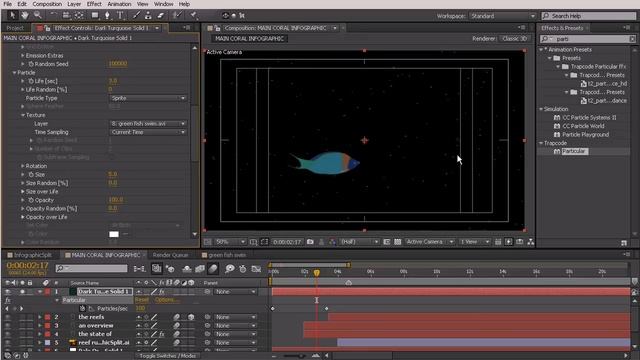Open the Workspace Standard dropdown
This screenshot has height=360, width=640.
coord(502,16)
